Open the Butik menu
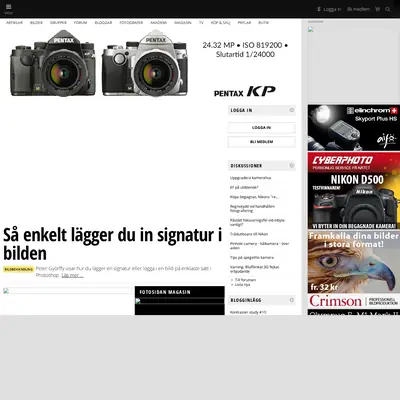This screenshot has width=400, height=400. (x=263, y=23)
